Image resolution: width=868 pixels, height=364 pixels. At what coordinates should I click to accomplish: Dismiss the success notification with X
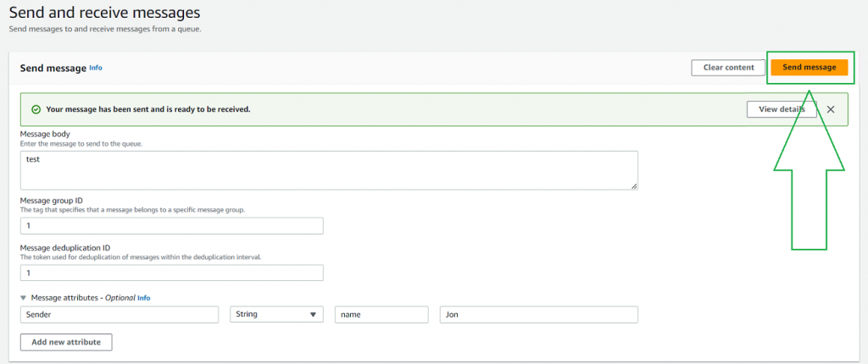point(831,109)
